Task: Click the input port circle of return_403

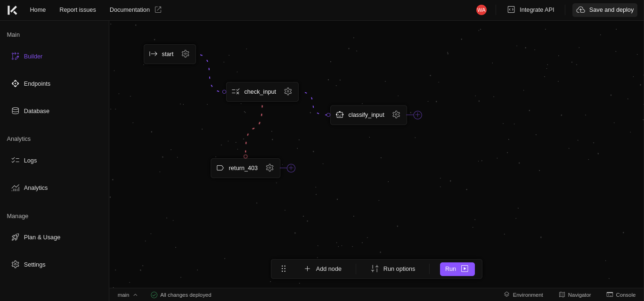Action: click(x=245, y=156)
